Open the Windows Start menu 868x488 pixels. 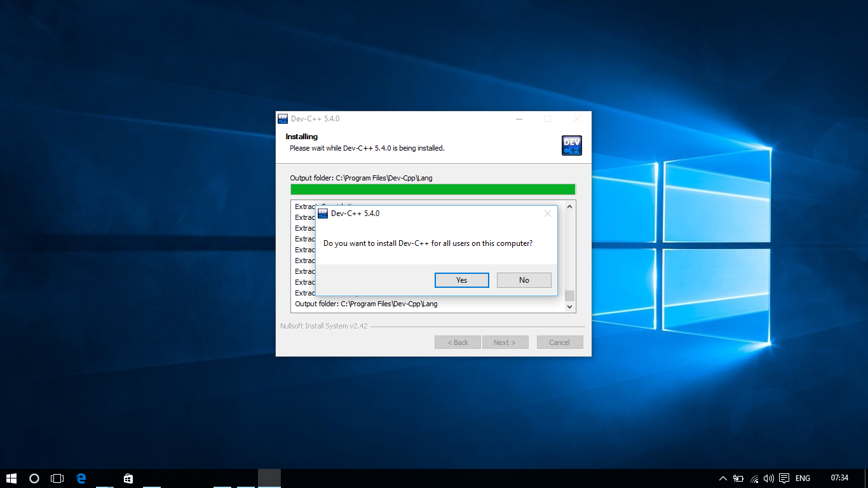[x=11, y=478]
